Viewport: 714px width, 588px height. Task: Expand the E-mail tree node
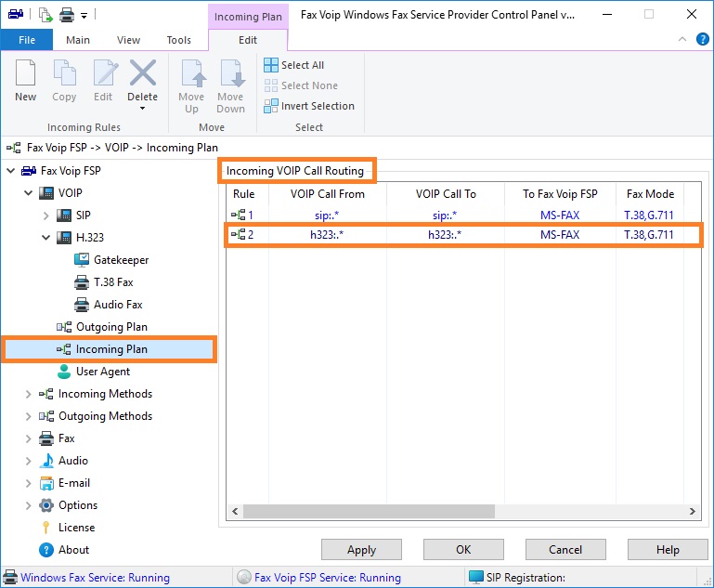pos(28,483)
